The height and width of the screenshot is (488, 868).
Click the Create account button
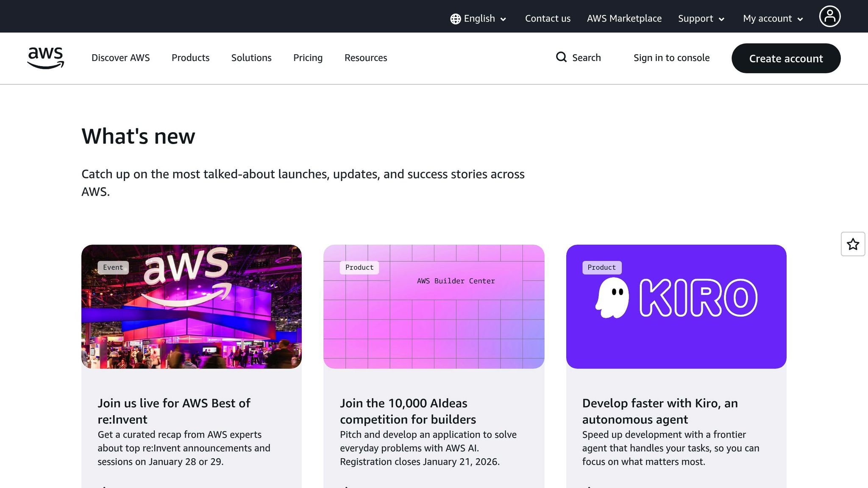(786, 58)
